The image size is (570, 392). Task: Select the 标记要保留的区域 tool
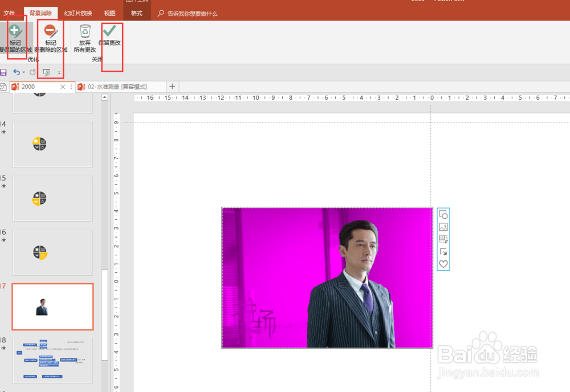[15, 39]
